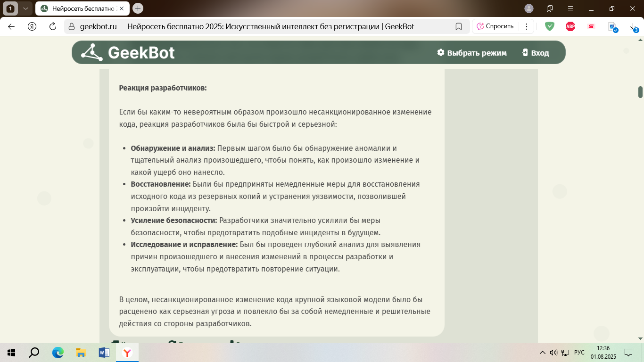
Task: Open the three-dot menu beside Спросить
Action: [x=527, y=26]
